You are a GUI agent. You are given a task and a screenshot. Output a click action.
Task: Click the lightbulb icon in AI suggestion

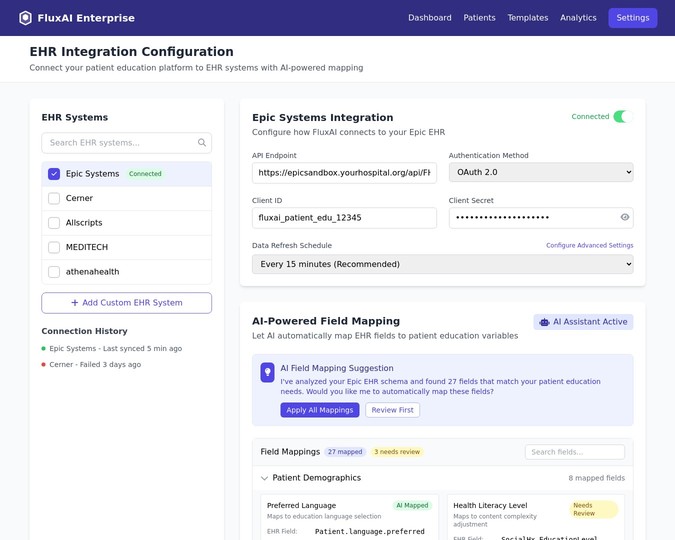point(267,372)
